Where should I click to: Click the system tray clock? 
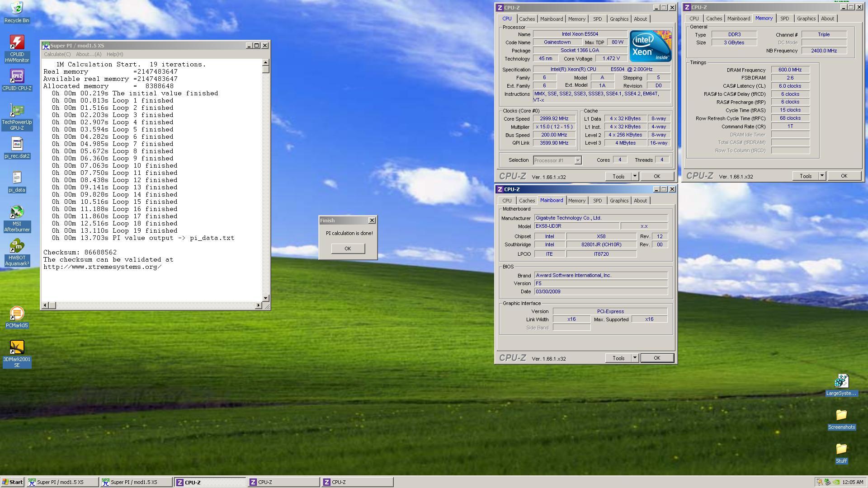click(853, 482)
